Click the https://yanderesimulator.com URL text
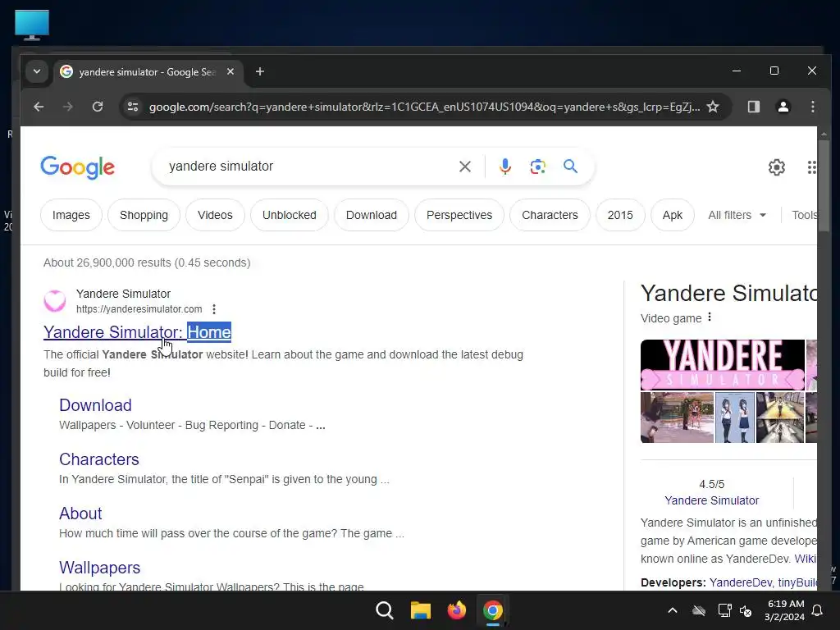 point(139,309)
